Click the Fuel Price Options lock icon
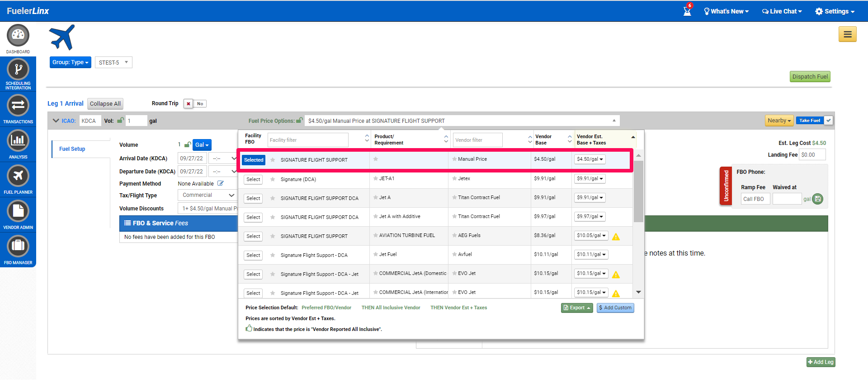868x382 pixels. [x=299, y=120]
